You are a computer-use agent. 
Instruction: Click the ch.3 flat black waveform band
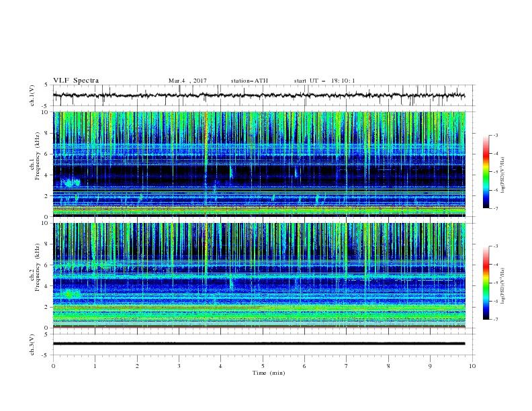pyautogui.click(x=259, y=344)
